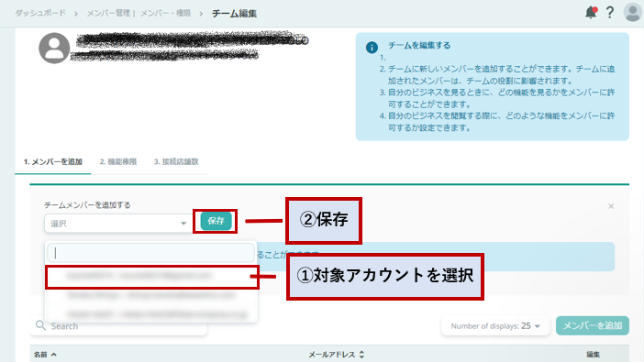
Task: Select the first account in the dropdown list
Action: pos(152,277)
